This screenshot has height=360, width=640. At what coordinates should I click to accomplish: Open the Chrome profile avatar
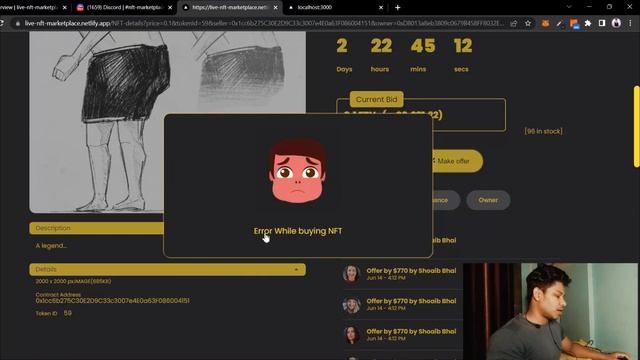(x=616, y=23)
